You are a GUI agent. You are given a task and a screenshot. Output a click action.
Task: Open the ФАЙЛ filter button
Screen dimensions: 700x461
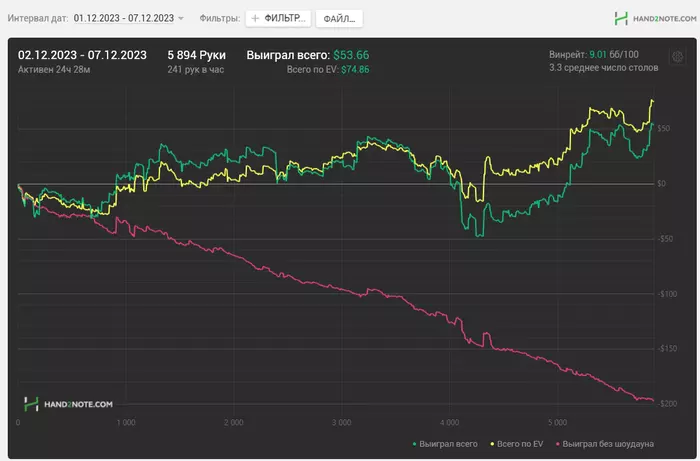(339, 19)
